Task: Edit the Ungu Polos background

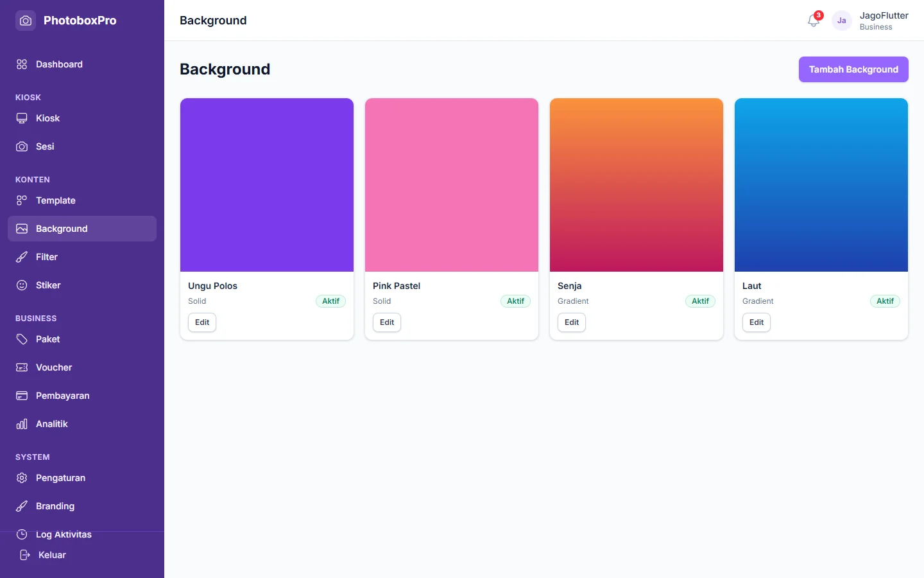Action: pos(202,322)
